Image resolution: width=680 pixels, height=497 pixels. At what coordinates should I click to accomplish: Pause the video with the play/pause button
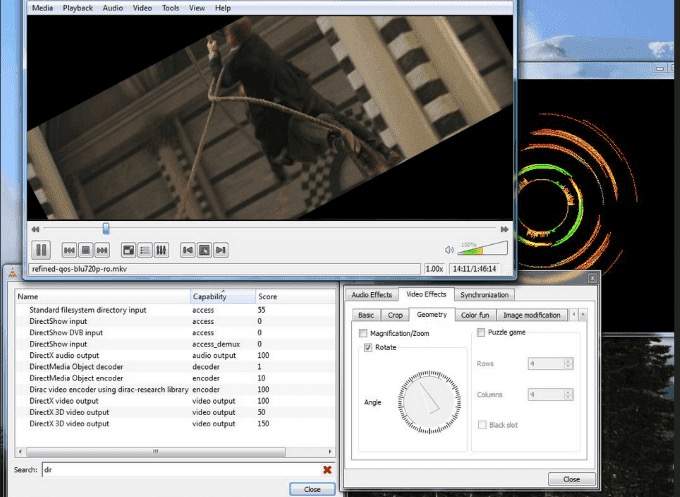point(41,250)
